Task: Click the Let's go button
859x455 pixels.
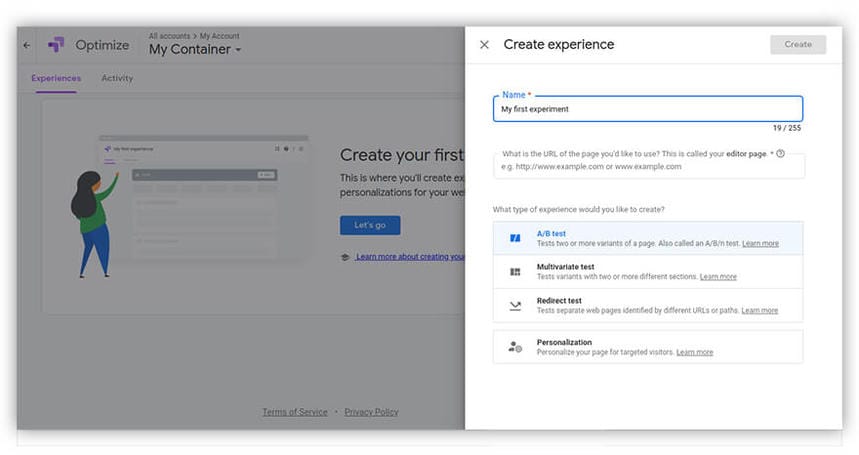Action: 370,225
